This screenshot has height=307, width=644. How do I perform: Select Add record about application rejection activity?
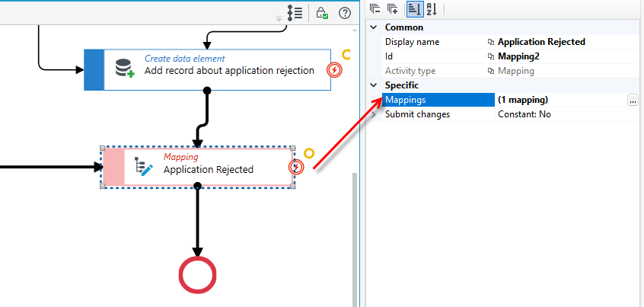point(207,70)
